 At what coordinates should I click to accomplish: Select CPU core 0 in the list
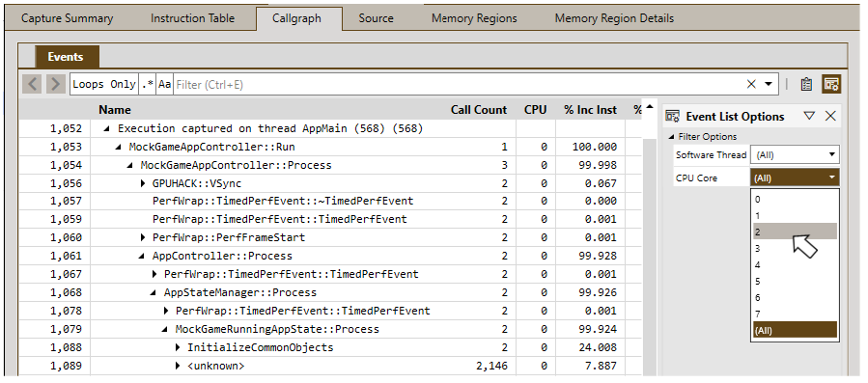tap(794, 200)
